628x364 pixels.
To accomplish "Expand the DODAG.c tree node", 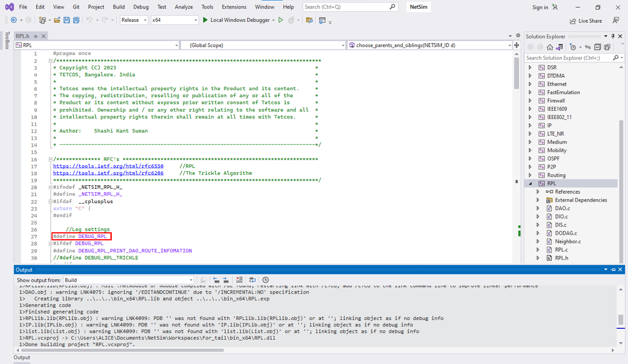I will click(538, 233).
